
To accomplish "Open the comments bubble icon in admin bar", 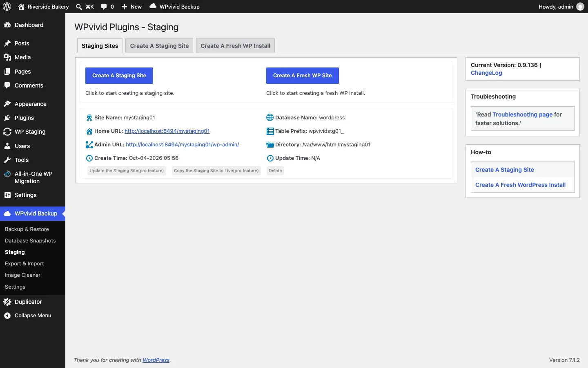I will pos(104,7).
